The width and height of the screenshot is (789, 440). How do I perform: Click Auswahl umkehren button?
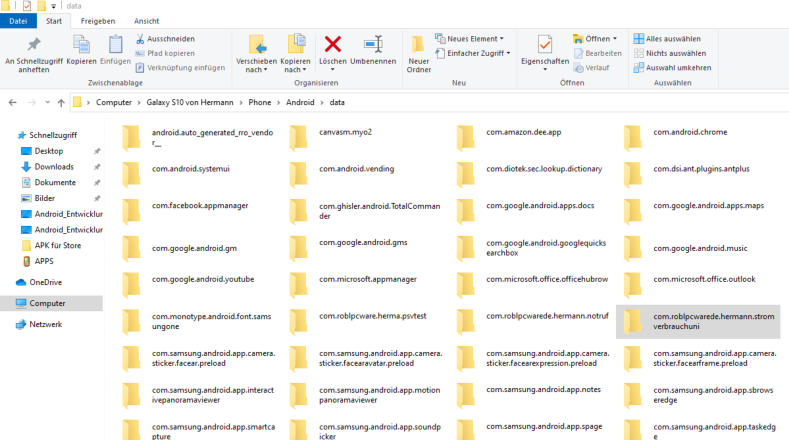pyautogui.click(x=671, y=67)
